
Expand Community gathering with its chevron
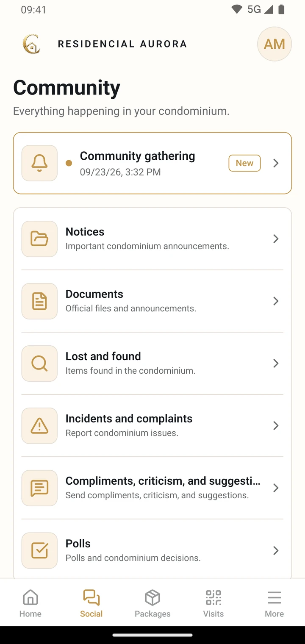(276, 163)
